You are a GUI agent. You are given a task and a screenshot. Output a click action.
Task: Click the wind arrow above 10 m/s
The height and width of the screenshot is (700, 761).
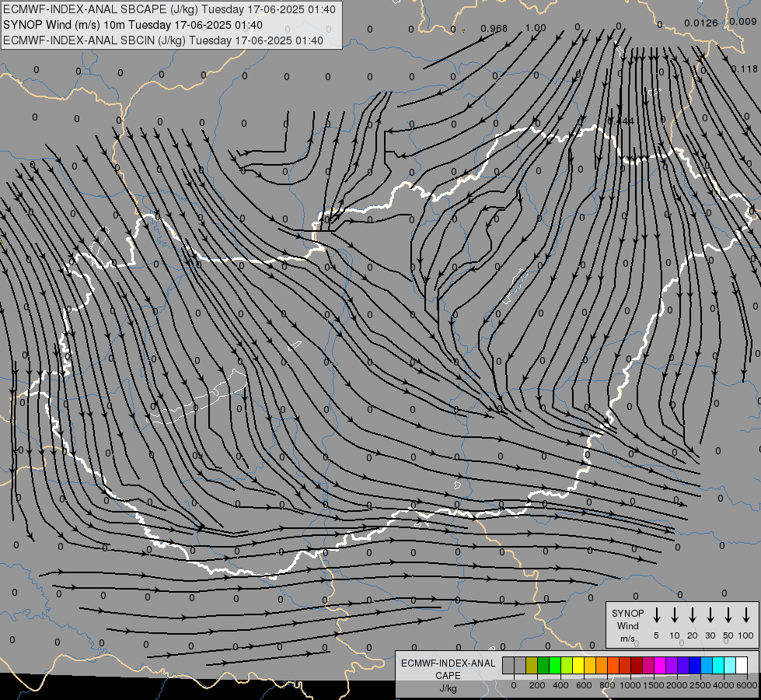[x=675, y=615]
